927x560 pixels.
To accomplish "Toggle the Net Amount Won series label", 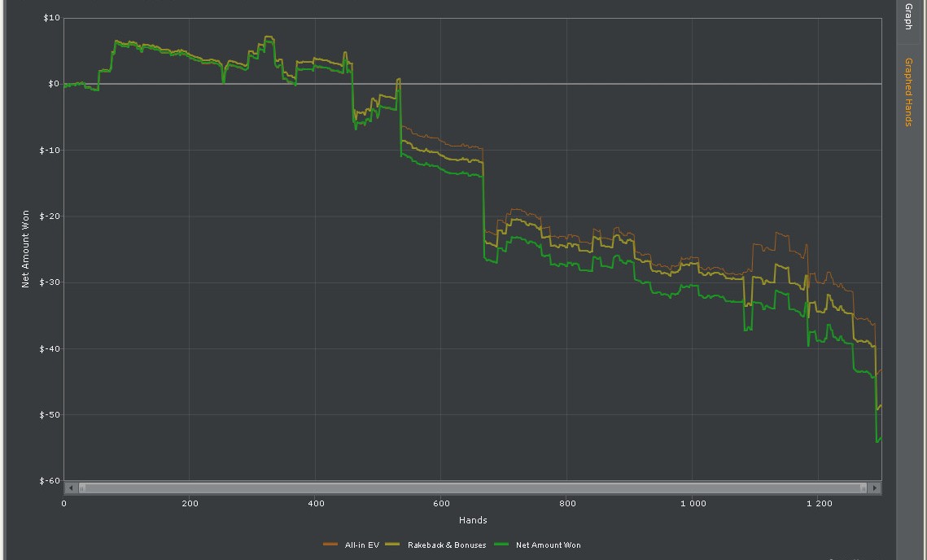I will click(x=549, y=545).
